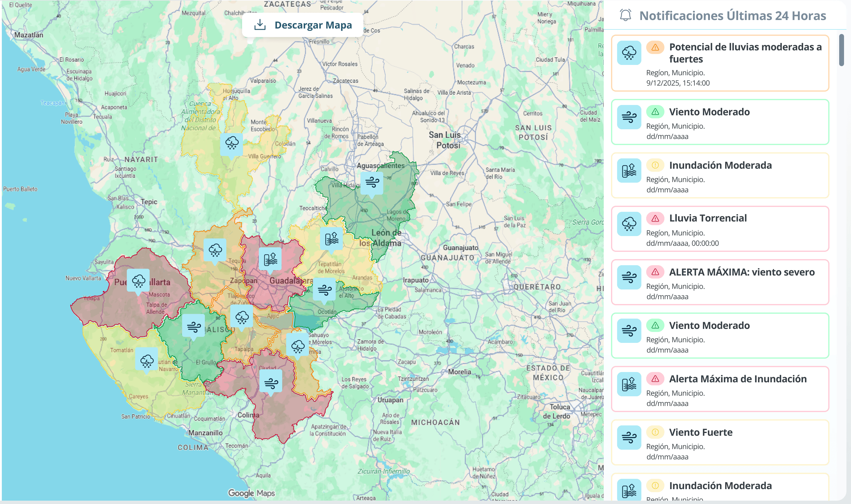Open Potencial de lluvias moderadas notification
The width and height of the screenshot is (851, 504).
(720, 63)
